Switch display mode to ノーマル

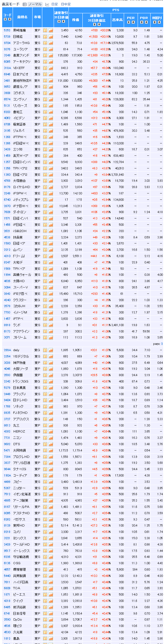pos(35,4)
